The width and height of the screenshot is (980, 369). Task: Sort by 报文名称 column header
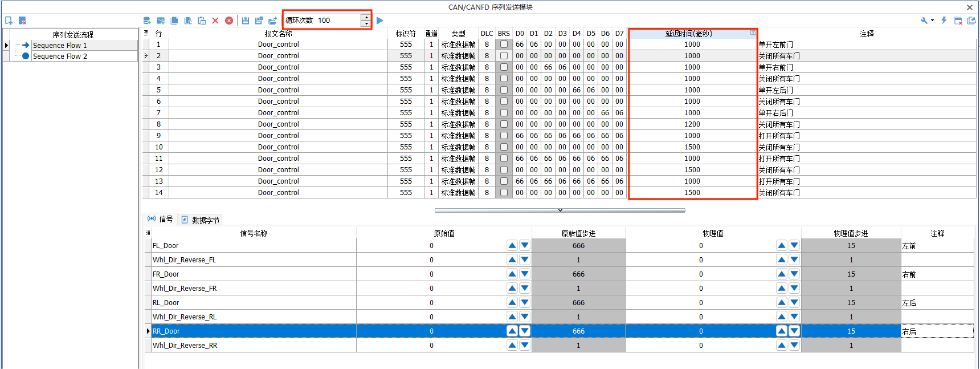pyautogui.click(x=278, y=34)
